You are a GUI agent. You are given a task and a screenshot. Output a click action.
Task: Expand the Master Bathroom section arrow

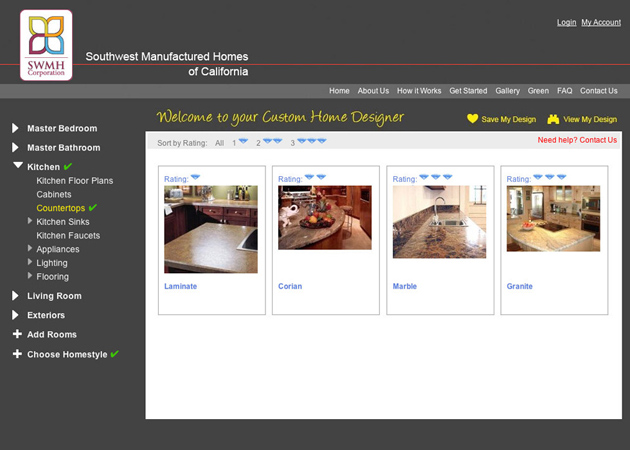tap(15, 147)
